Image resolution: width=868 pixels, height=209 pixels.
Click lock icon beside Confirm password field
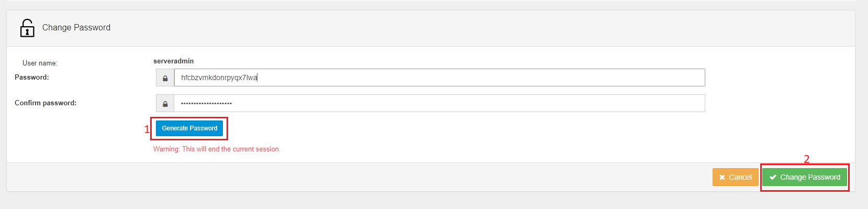tap(165, 104)
